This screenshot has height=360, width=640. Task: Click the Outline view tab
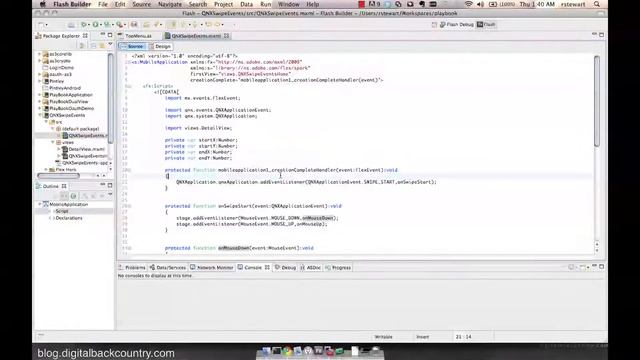51,186
